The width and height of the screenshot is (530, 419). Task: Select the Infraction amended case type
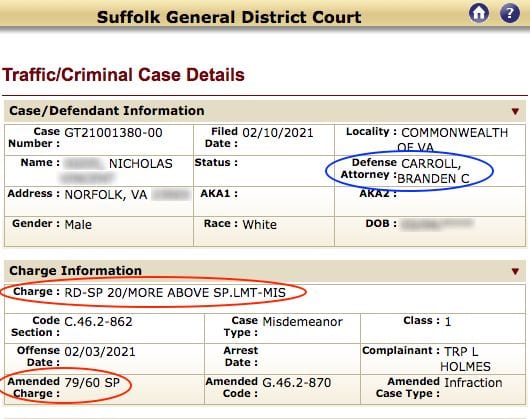(473, 383)
